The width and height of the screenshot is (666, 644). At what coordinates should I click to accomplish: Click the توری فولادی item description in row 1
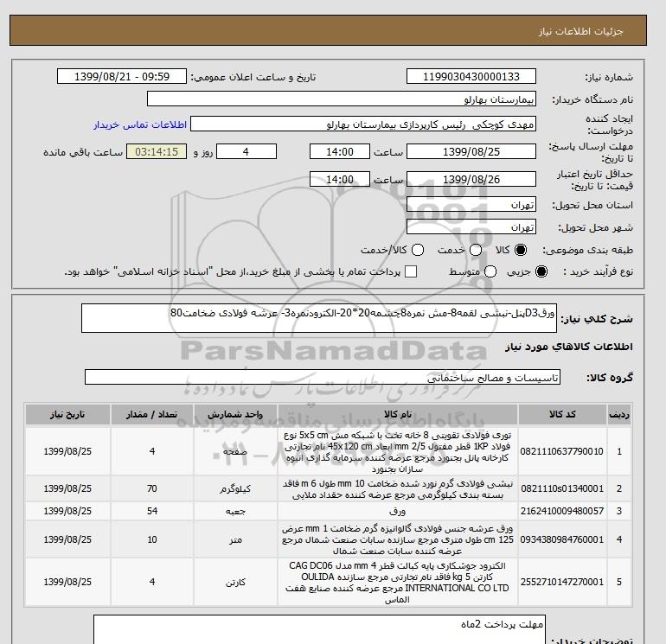coord(398,452)
